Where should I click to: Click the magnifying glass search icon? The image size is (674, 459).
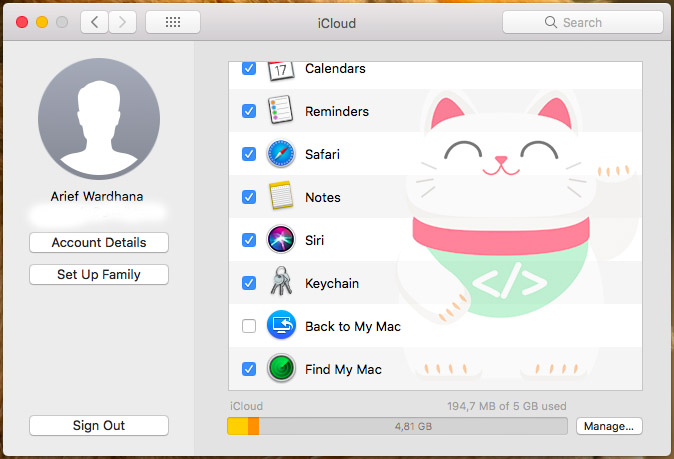(x=551, y=22)
